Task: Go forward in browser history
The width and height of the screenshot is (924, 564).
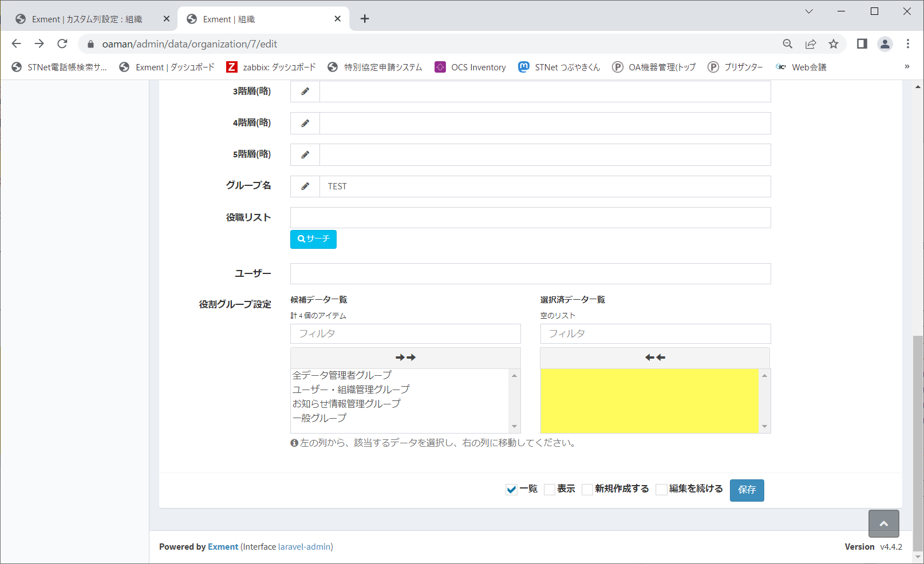Action: (39, 43)
